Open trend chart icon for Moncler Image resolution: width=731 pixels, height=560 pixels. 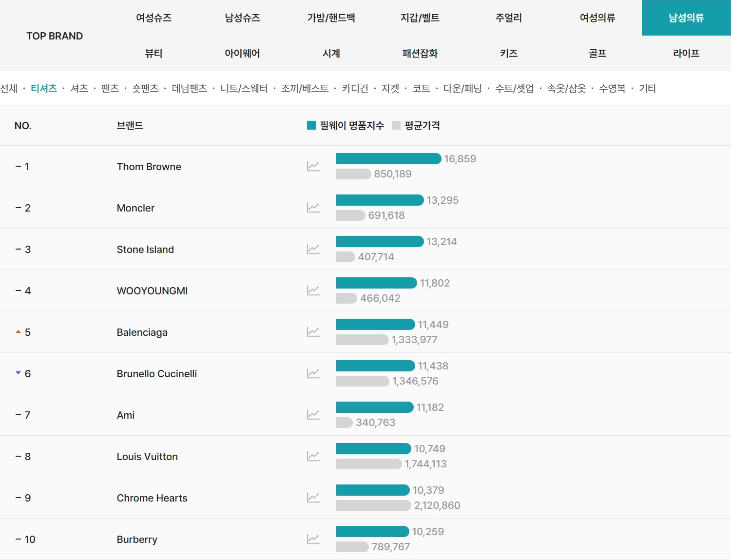pyautogui.click(x=313, y=208)
